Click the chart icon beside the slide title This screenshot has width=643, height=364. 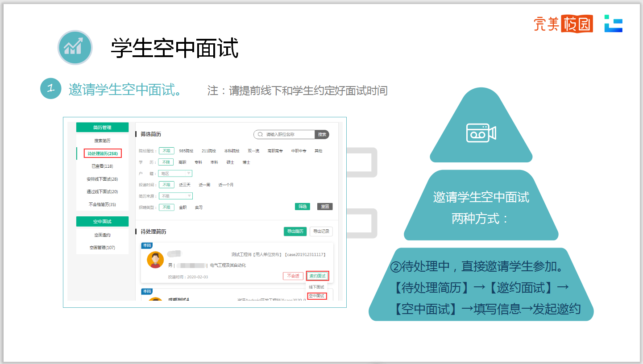pos(75,48)
